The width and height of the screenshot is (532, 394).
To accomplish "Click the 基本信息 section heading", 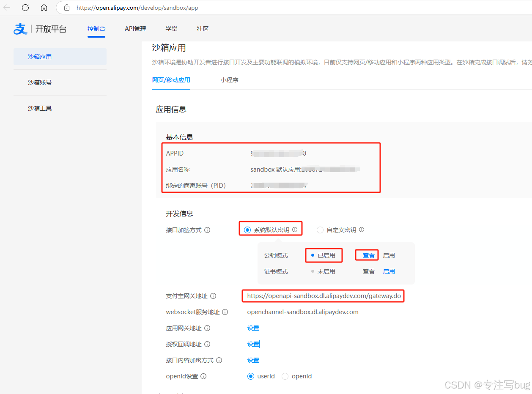I will (x=180, y=137).
